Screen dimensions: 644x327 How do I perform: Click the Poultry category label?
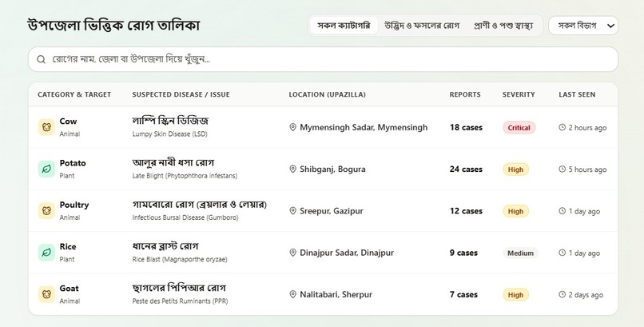74,205
